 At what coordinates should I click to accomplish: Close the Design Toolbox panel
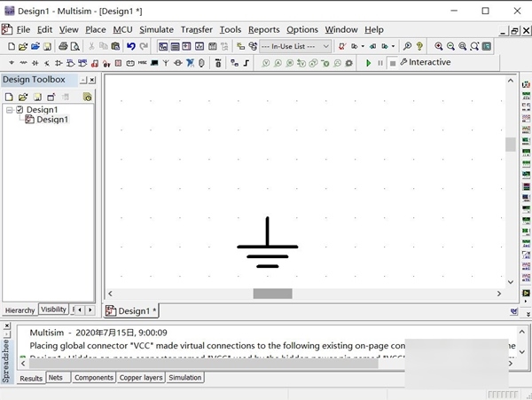coord(94,81)
